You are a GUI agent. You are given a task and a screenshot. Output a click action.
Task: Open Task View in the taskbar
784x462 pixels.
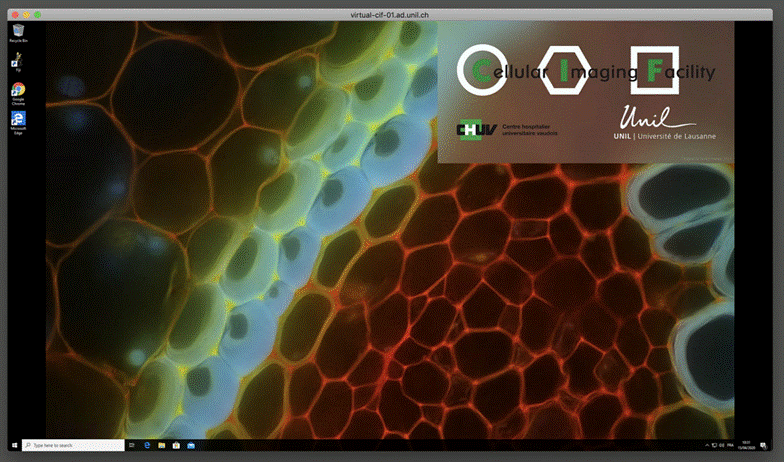(132, 445)
